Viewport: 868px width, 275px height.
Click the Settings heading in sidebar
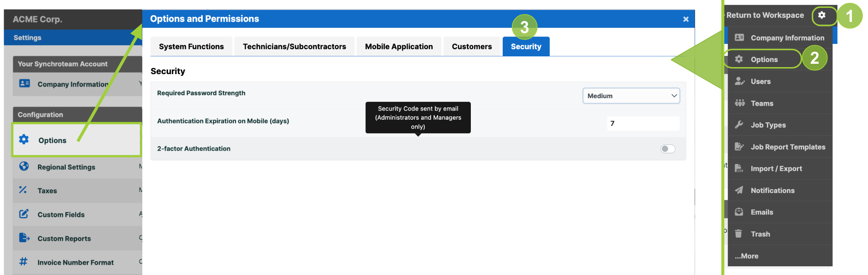[x=27, y=38]
